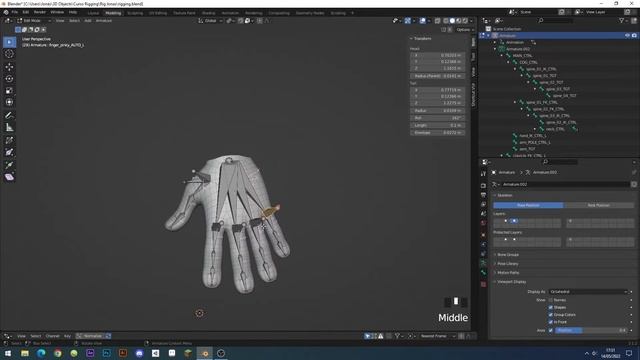Uncheck the Shapes checkbox
Viewport: 640px width, 360px height.
(x=551, y=307)
